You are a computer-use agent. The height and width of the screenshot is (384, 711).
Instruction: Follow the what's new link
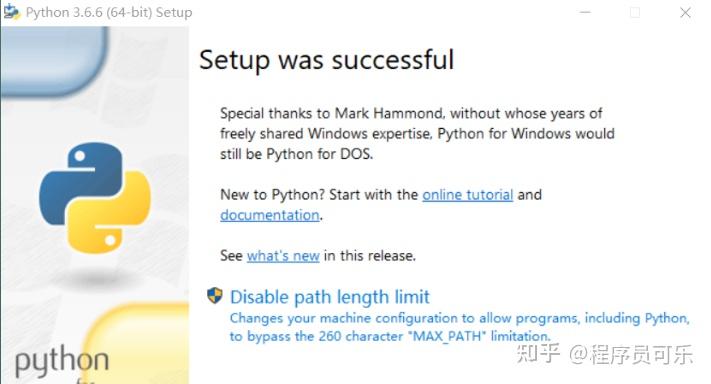(283, 256)
